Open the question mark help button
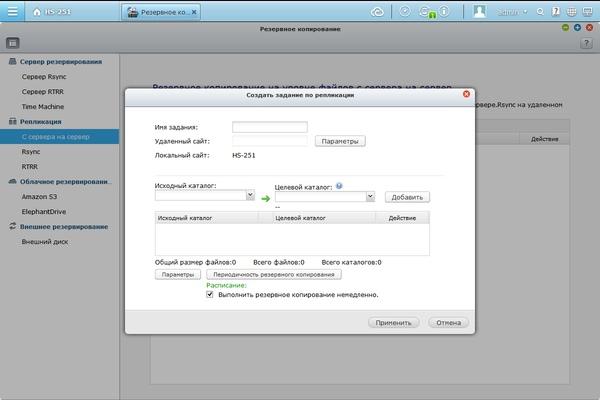 (586, 43)
